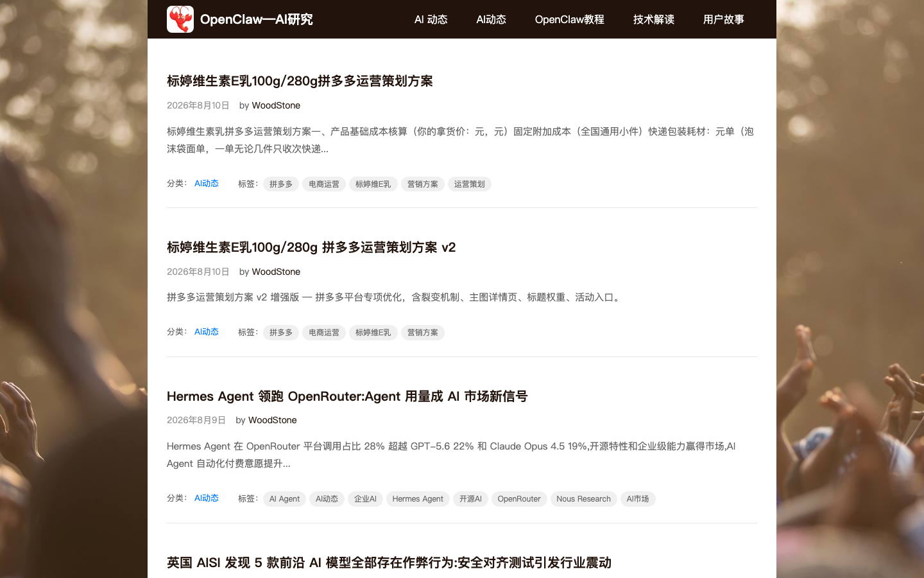This screenshot has width=924, height=578.
Task: Select the 企业AI tag
Action: [x=365, y=499]
